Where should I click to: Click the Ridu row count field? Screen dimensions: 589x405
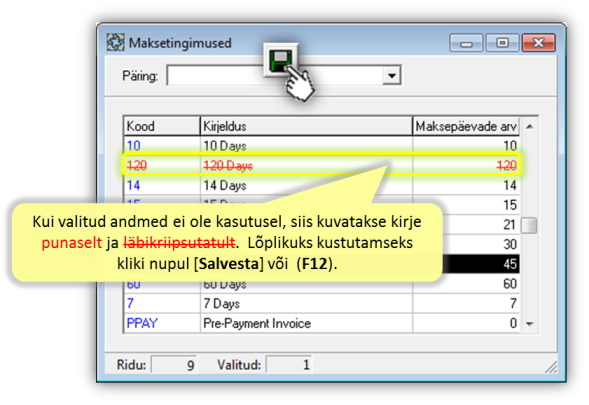pyautogui.click(x=174, y=365)
